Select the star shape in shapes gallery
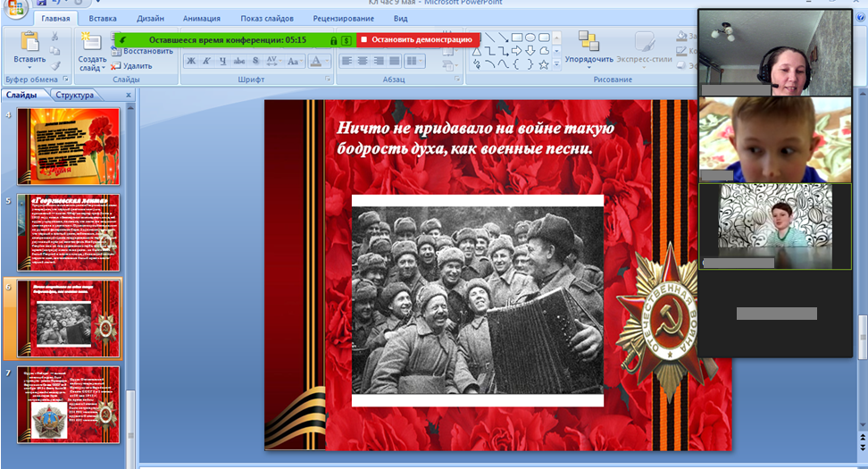The width and height of the screenshot is (868, 469). coord(543,64)
